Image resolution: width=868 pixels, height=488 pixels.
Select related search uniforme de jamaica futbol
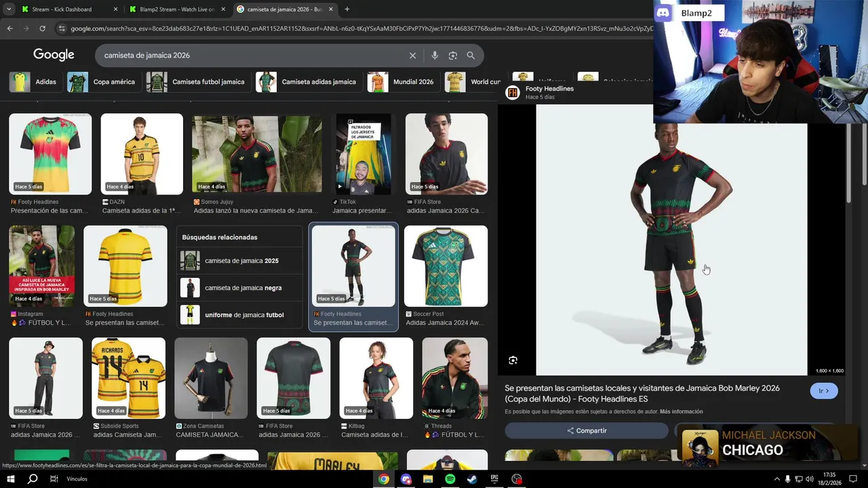241,315
